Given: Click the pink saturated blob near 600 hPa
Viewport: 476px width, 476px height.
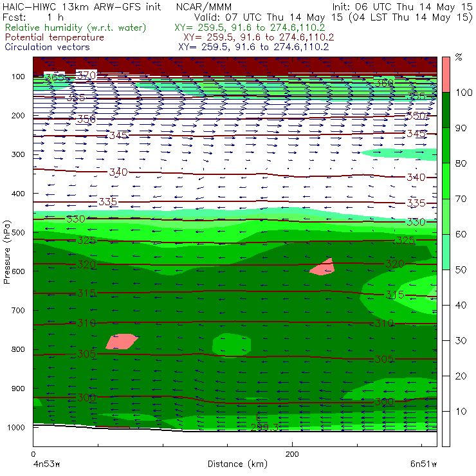Looking at the screenshot, I should [x=322, y=267].
